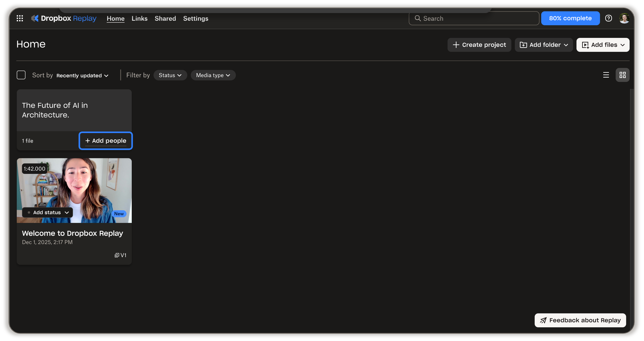Tick the select all checkbox
This screenshot has width=644, height=341.
coord(21,75)
